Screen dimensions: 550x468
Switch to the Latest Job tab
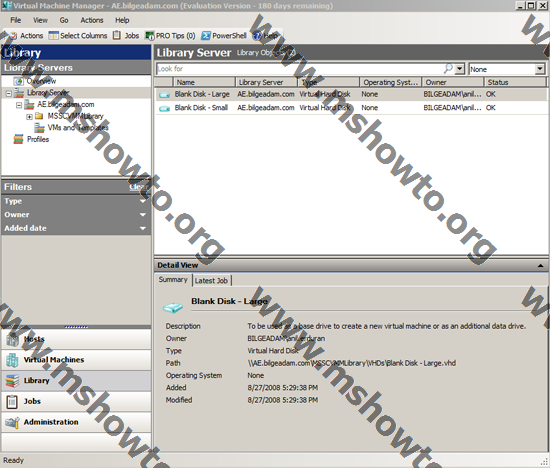click(212, 281)
